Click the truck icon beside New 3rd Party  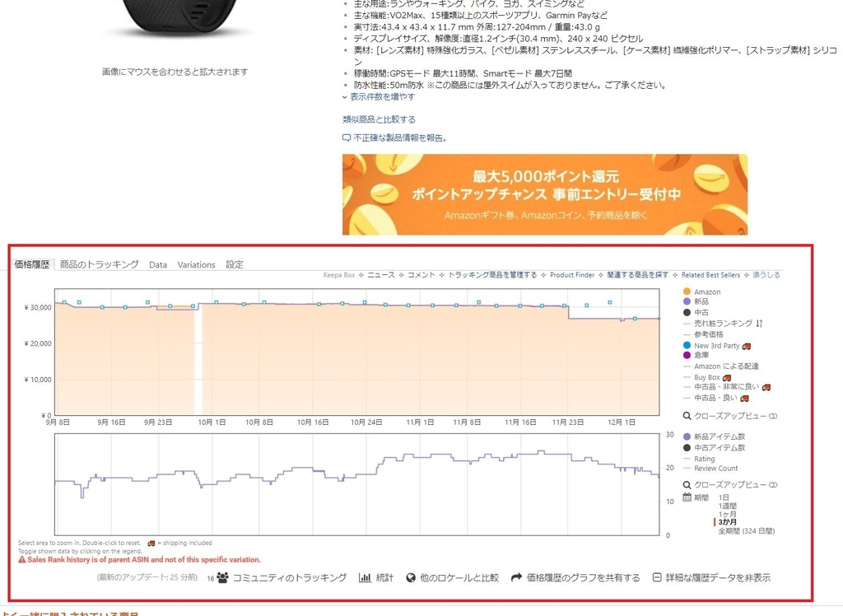(x=746, y=346)
